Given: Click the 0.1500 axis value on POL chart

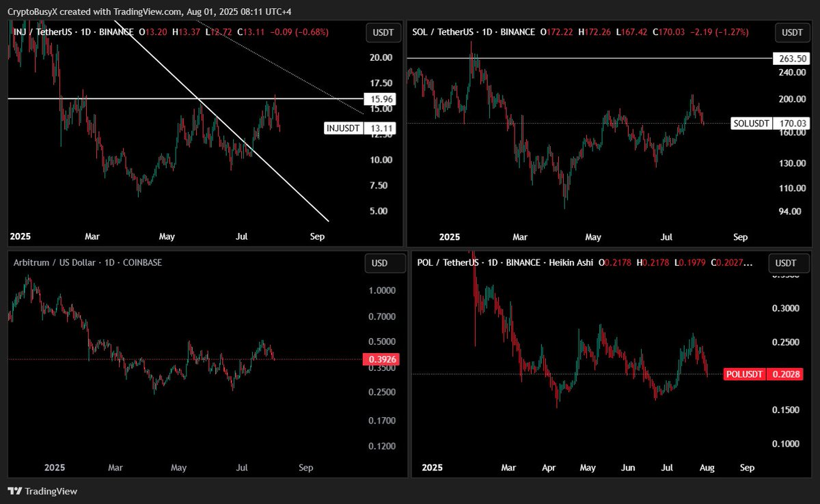Looking at the screenshot, I should 786,410.
